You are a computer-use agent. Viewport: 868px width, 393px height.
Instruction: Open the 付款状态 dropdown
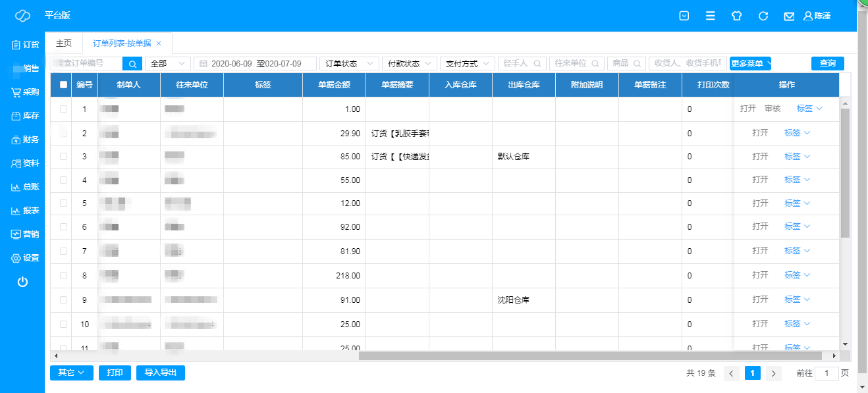point(410,64)
